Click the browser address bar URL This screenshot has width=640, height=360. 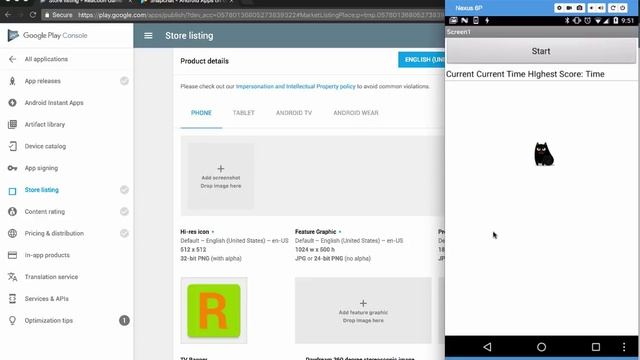tap(261, 15)
